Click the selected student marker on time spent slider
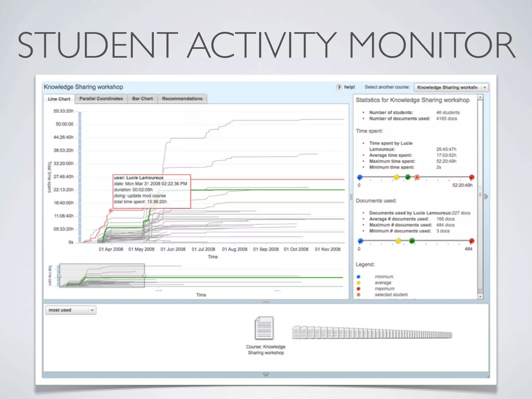Viewport: 532px width, 399px height. click(x=417, y=177)
